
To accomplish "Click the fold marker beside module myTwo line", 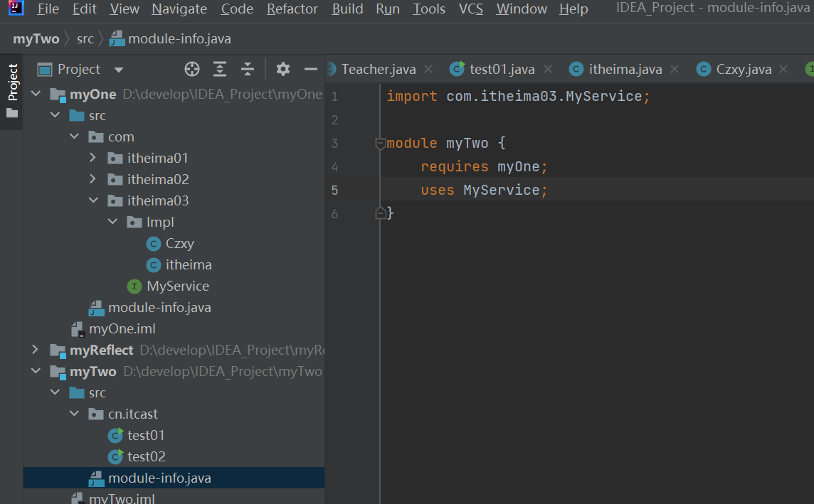I will (x=381, y=144).
